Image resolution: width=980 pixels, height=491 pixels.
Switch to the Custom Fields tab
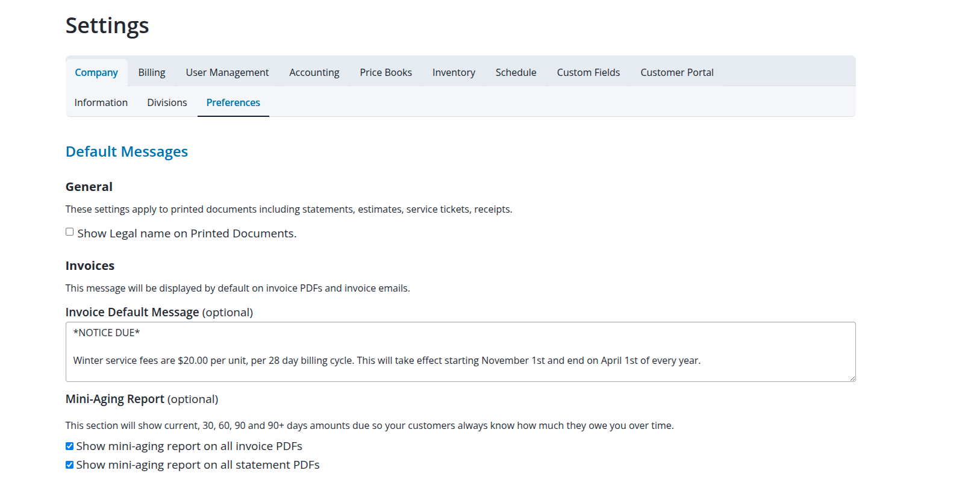point(588,72)
